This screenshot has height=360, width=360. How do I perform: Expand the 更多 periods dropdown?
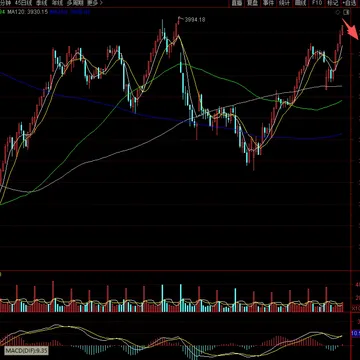pos(95,3)
